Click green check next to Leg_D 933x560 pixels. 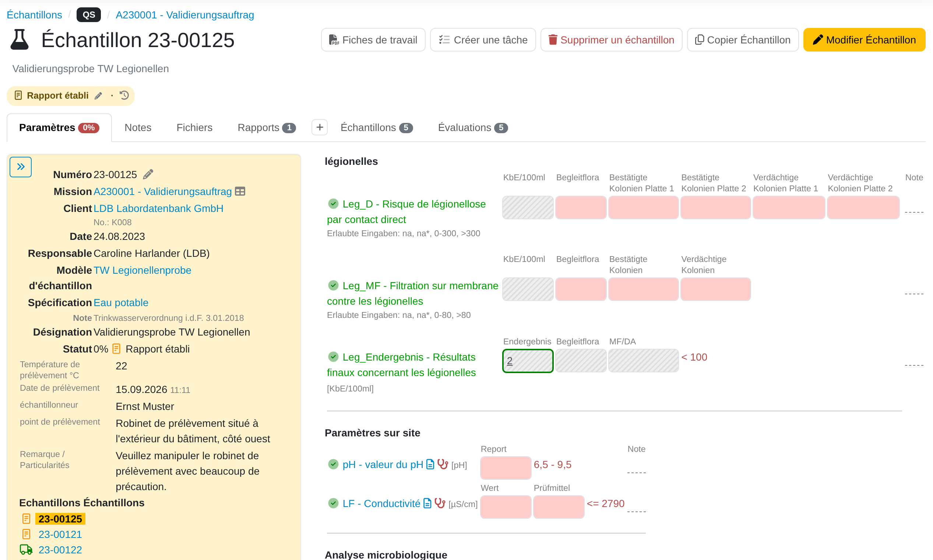[333, 204]
